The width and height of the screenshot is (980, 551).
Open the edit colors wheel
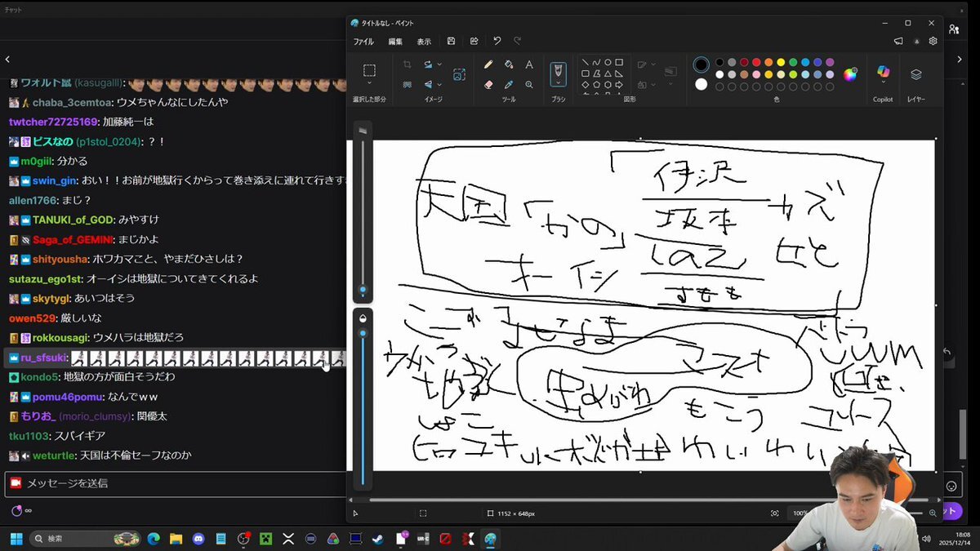point(850,74)
